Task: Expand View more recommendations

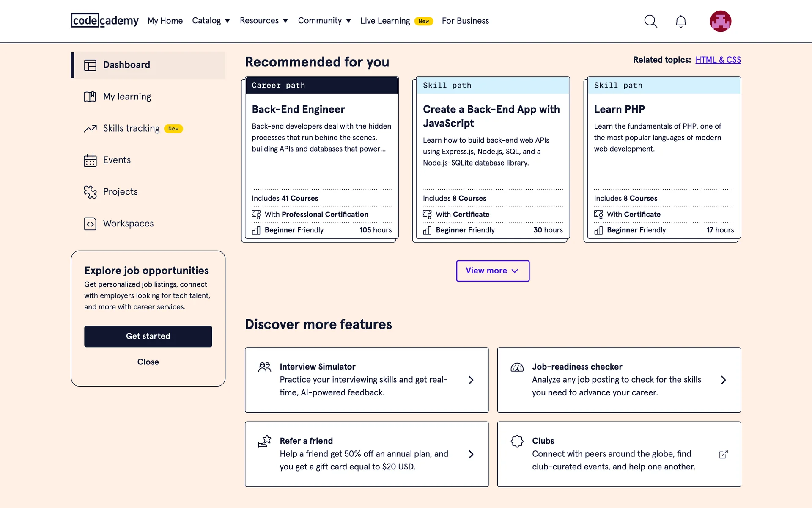Action: coord(492,271)
